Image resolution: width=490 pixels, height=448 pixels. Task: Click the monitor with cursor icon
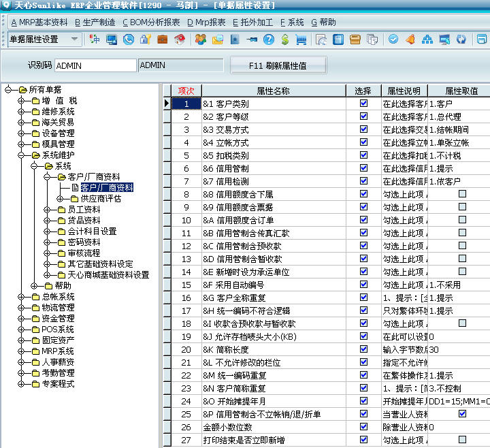click(x=444, y=39)
